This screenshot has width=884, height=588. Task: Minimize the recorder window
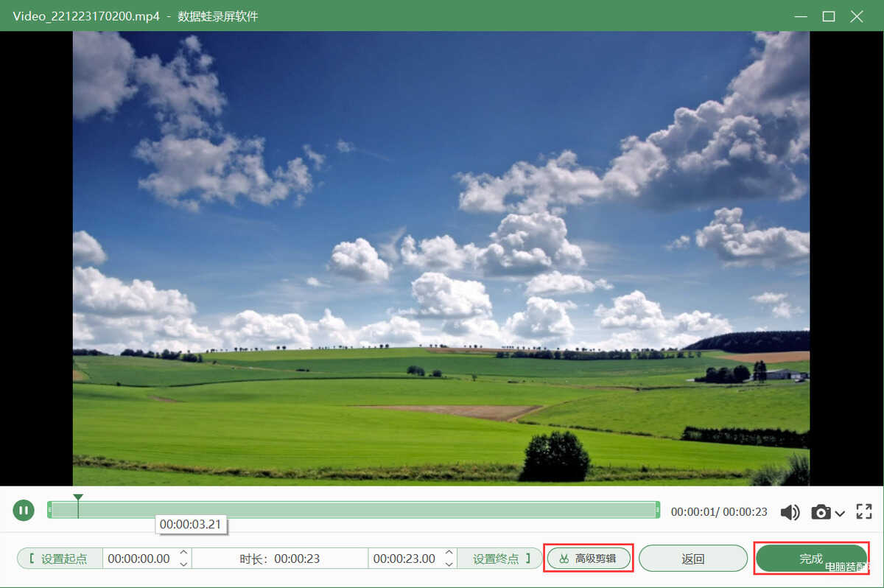point(801,15)
